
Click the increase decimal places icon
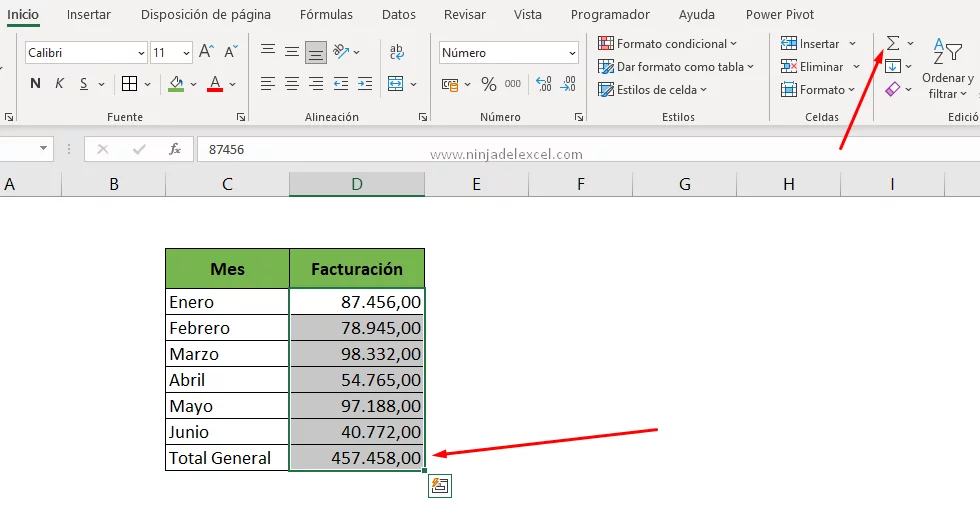(544, 85)
